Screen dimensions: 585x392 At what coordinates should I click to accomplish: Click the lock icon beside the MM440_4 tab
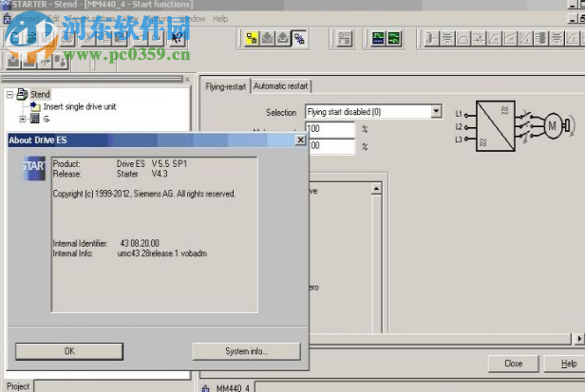tap(205, 388)
